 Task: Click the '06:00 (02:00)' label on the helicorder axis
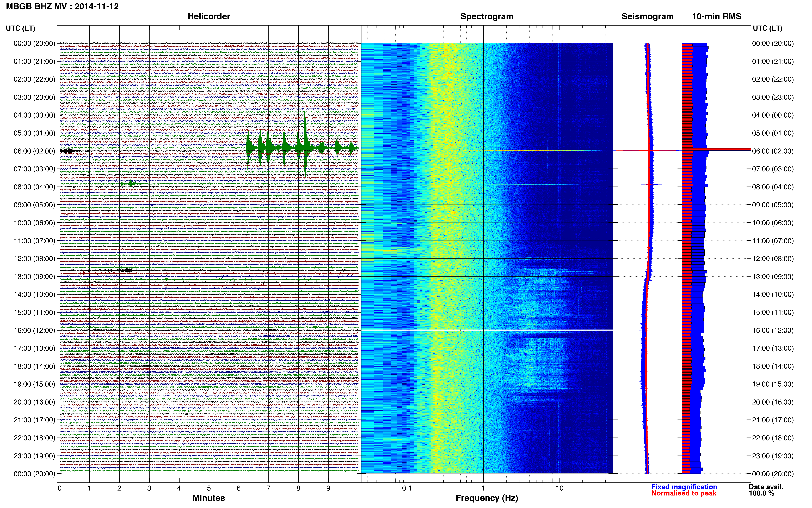[x=34, y=151]
